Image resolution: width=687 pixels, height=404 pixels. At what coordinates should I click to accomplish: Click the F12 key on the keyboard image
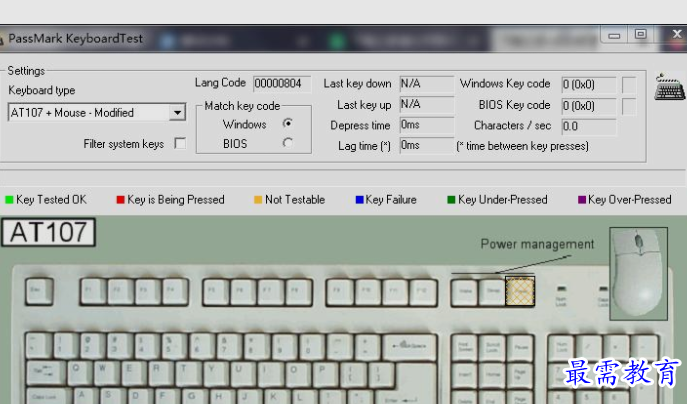click(x=422, y=291)
